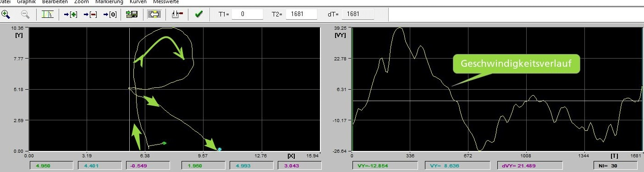The width and height of the screenshot is (644, 172).
Task: Click the dT value field
Action: [x=358, y=14]
